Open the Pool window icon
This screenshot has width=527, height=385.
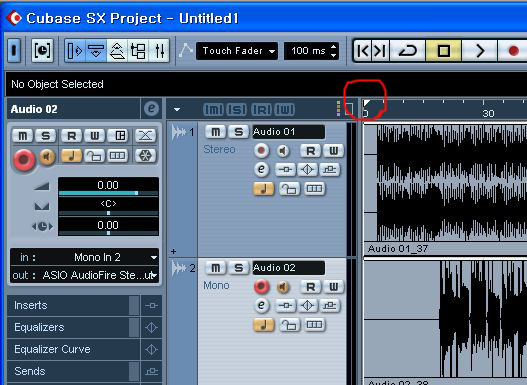[138, 51]
